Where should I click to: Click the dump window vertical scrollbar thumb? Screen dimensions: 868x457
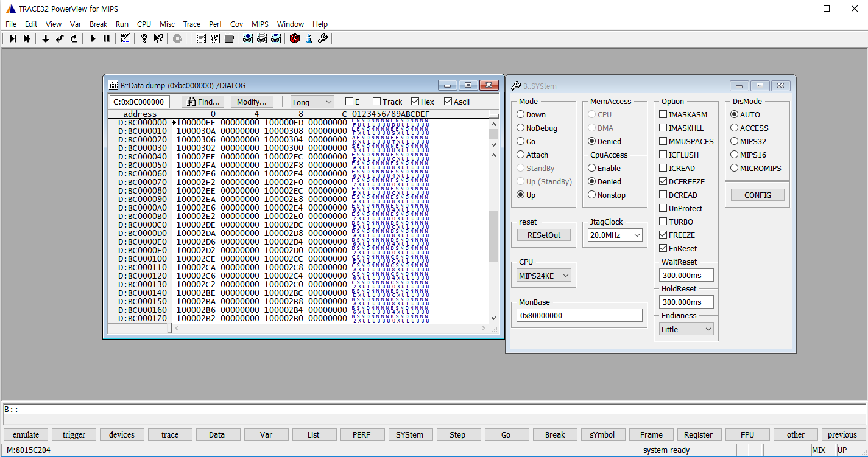(x=493, y=236)
